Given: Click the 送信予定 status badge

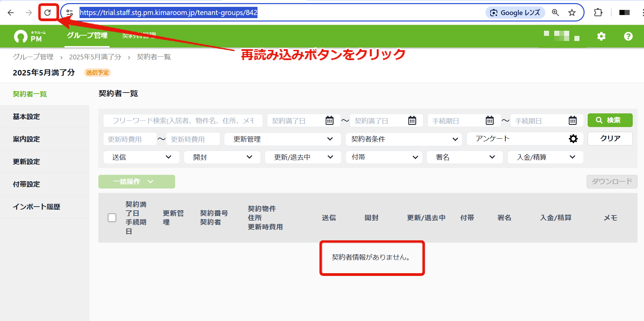Looking at the screenshot, I should tap(97, 73).
